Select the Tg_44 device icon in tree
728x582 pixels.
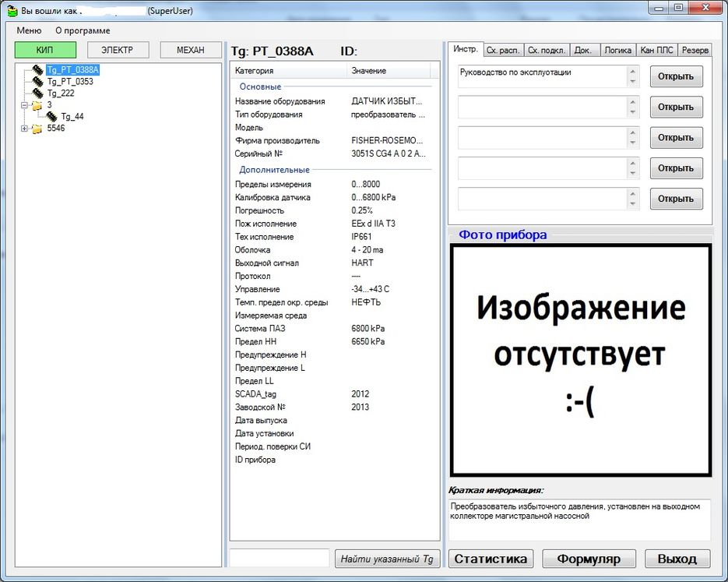(52, 117)
